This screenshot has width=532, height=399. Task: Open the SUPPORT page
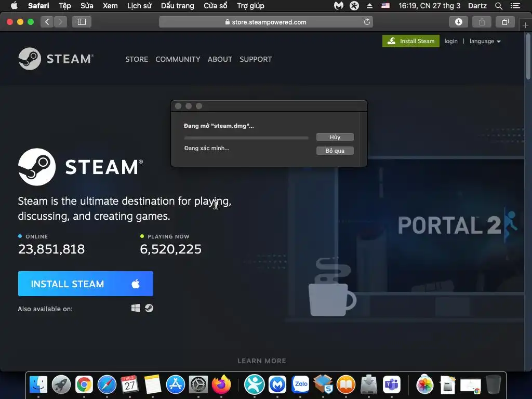[x=256, y=59]
